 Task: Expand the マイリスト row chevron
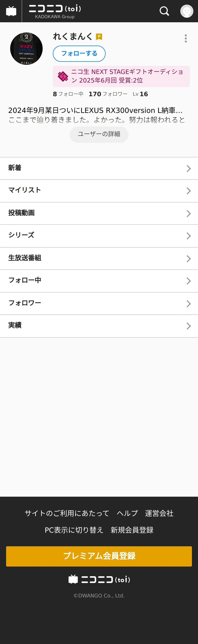pyautogui.click(x=189, y=191)
